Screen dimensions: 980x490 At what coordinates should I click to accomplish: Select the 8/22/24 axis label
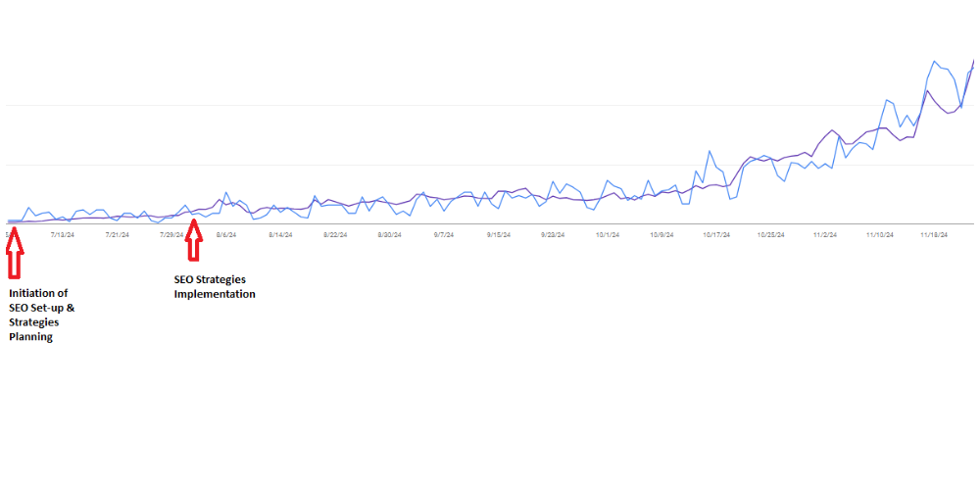point(335,235)
